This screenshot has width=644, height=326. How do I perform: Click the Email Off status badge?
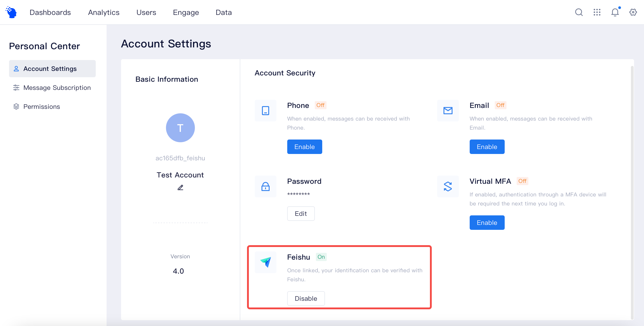pos(500,105)
